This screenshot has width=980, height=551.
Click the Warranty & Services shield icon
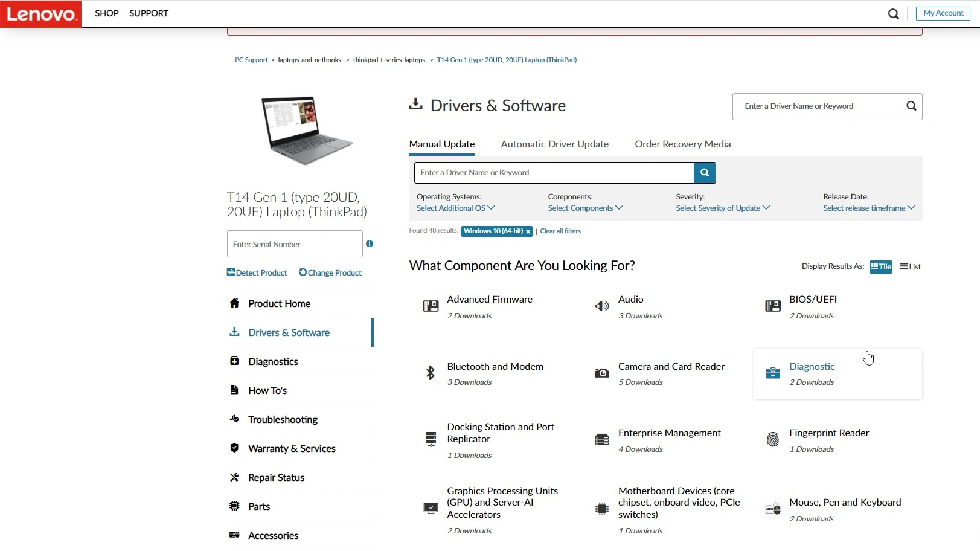pyautogui.click(x=234, y=448)
